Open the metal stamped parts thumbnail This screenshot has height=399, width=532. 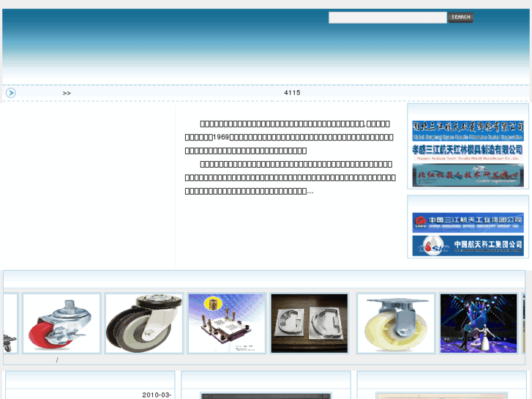tap(310, 324)
